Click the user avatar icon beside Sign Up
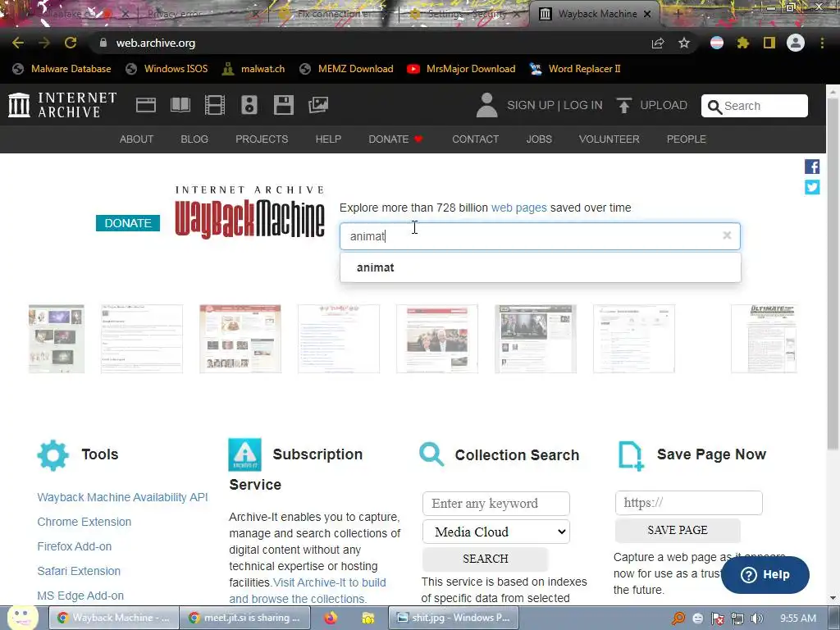Image resolution: width=840 pixels, height=630 pixels. 486,105
